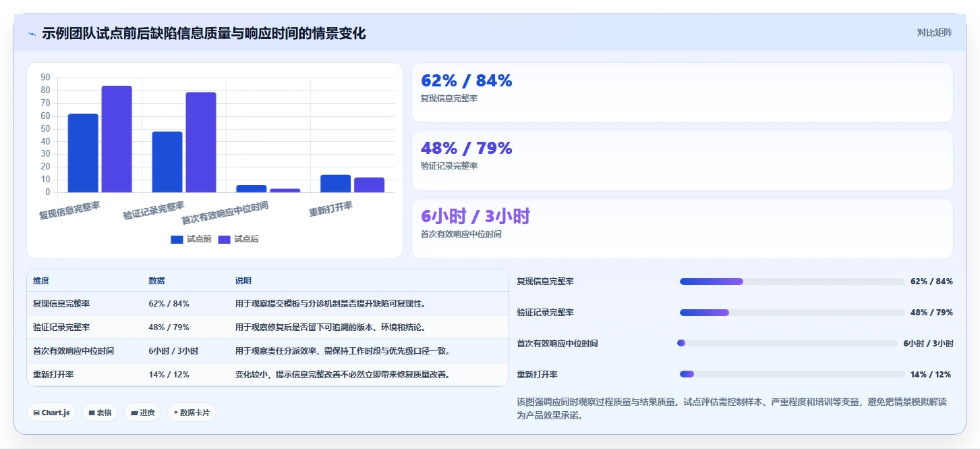This screenshot has width=980, height=449.
Task: Toggle the 试点后 legend swatch
Action: coord(224,239)
